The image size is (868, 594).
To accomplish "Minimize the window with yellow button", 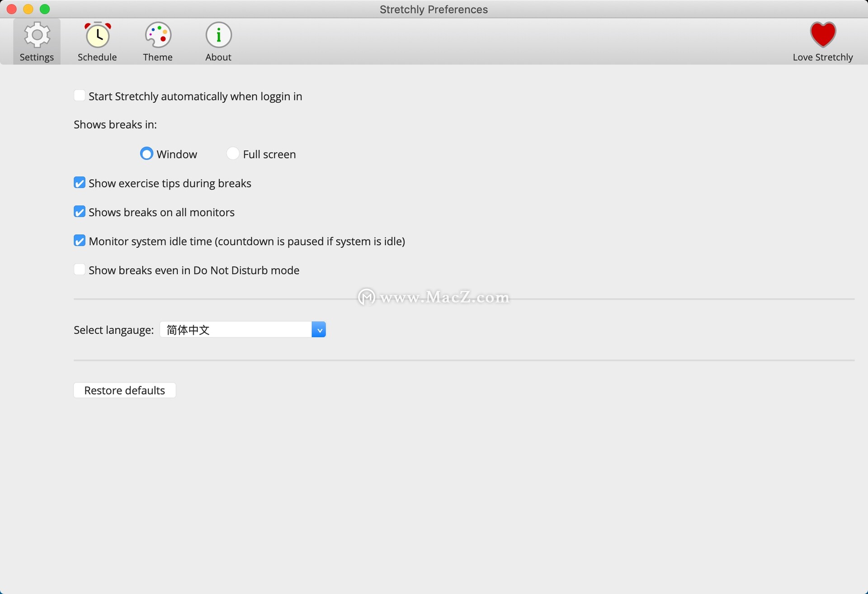I will click(28, 9).
